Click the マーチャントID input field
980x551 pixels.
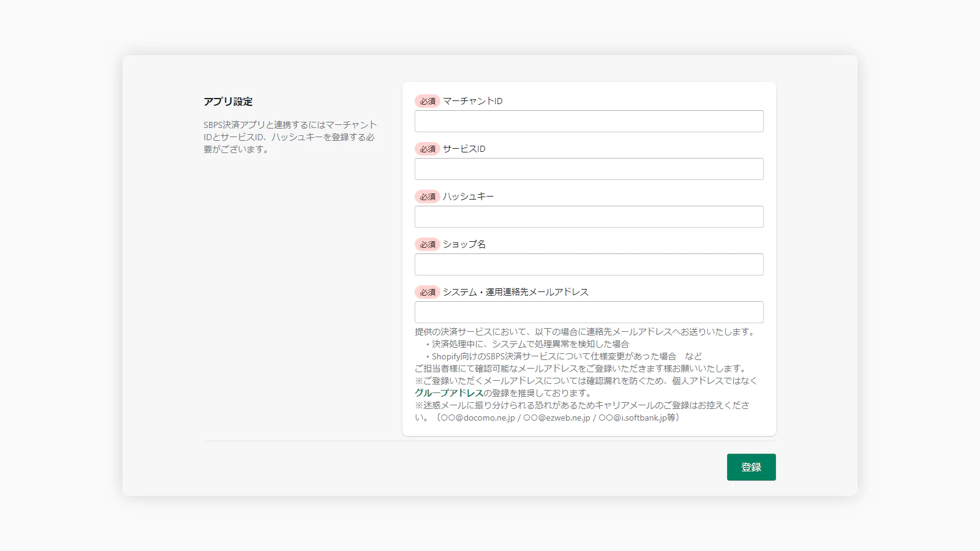pos(589,121)
